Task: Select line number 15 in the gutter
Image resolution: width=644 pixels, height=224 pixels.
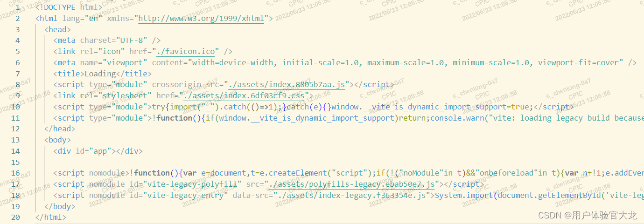Action: [16, 162]
